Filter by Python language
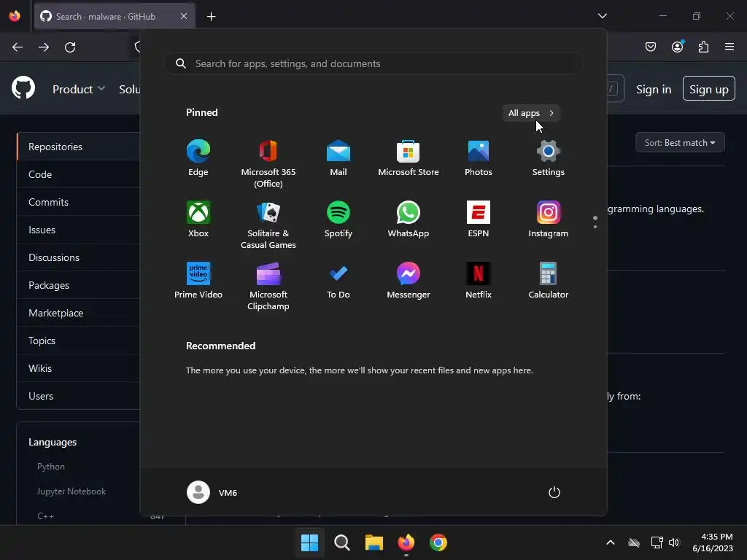747x560 pixels. click(51, 466)
